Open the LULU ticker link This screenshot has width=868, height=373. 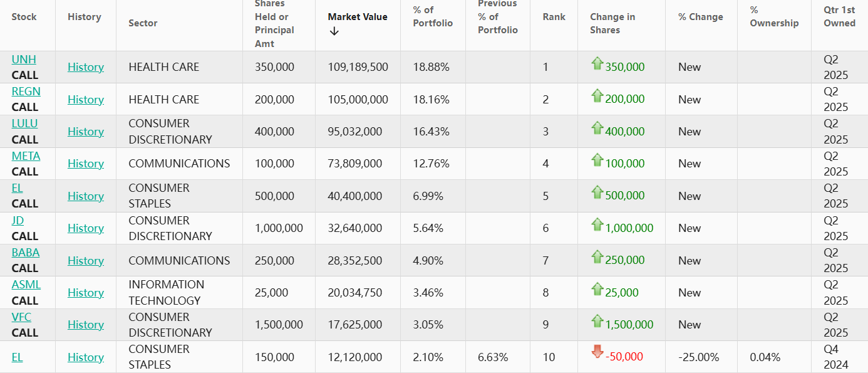[x=24, y=123]
